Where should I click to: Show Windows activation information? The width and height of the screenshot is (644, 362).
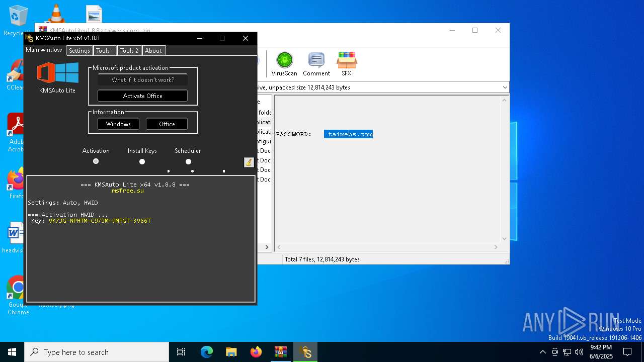click(x=118, y=124)
